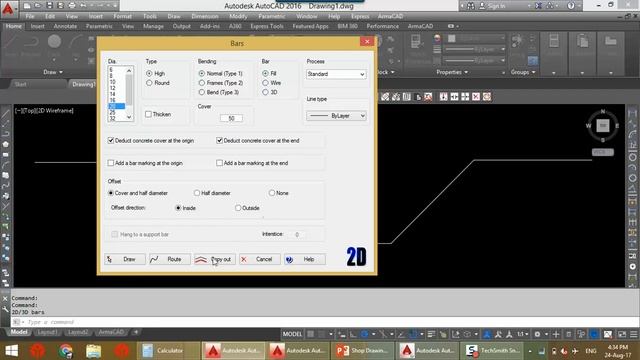The height and width of the screenshot is (360, 640).
Task: Click the MODEL button in status bar
Action: pyautogui.click(x=292, y=334)
